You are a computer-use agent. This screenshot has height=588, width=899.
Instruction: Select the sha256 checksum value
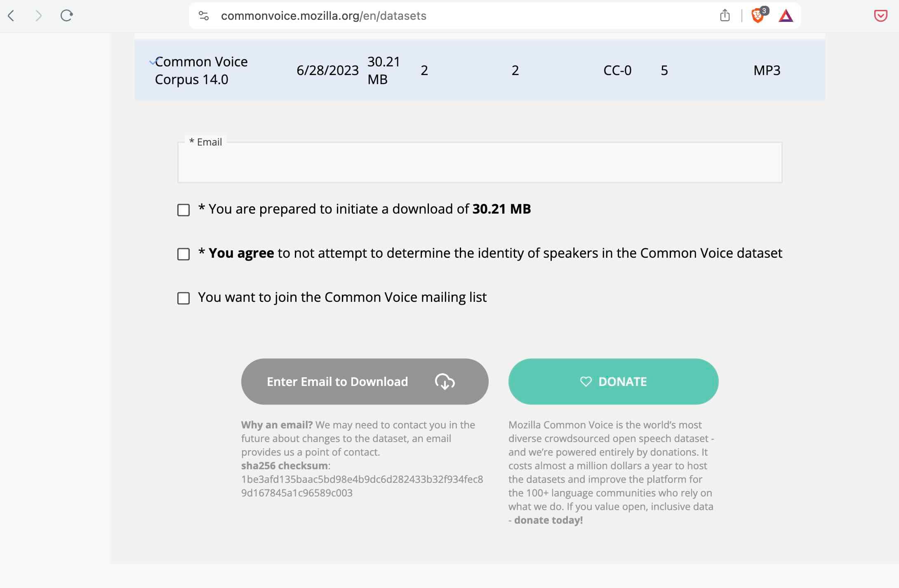pos(362,486)
